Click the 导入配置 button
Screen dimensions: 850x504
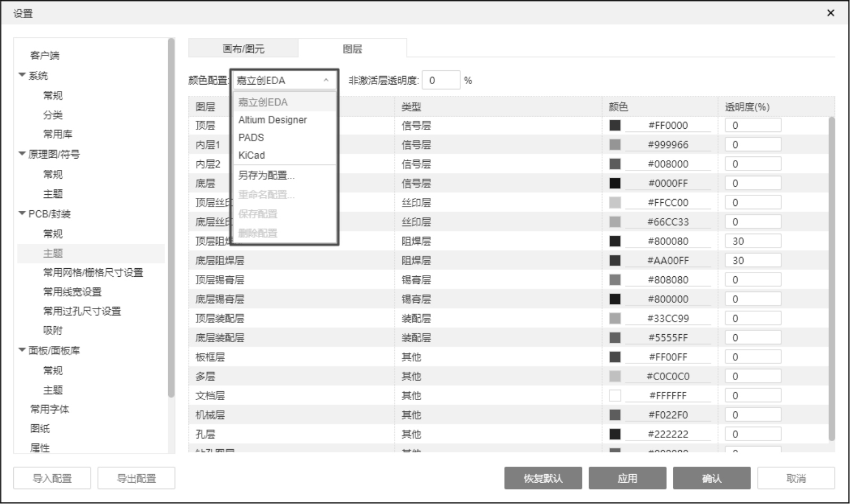coord(52,478)
